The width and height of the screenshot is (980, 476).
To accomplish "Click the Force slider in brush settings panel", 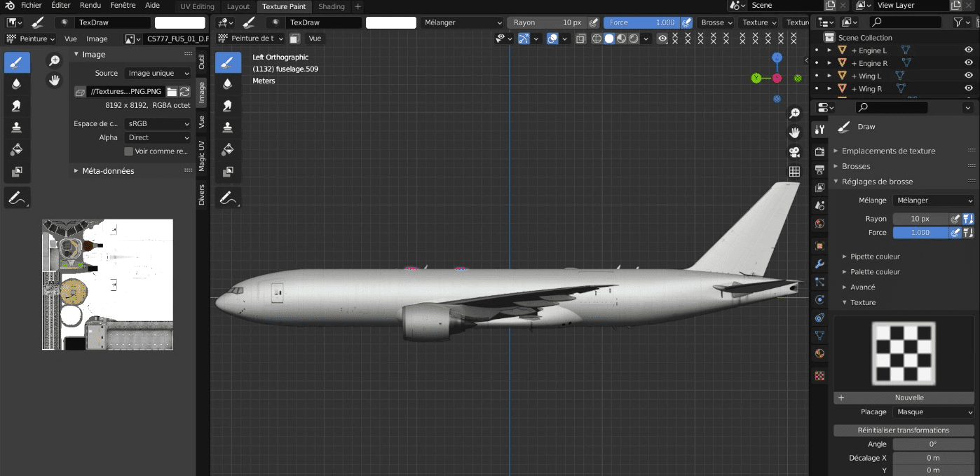I will [x=920, y=233].
